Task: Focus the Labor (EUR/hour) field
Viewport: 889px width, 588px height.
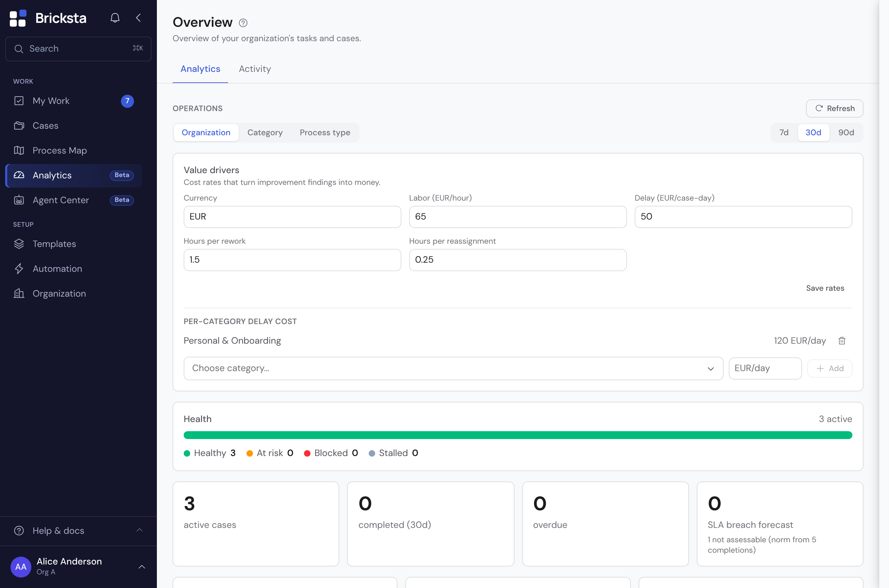Action: (518, 217)
